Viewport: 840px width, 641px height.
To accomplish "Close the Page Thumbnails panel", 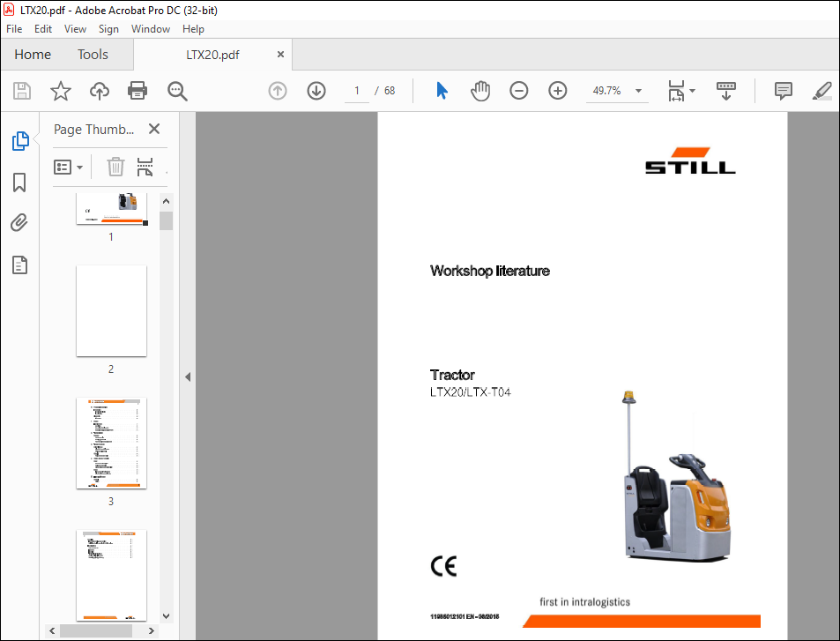I will click(x=154, y=129).
